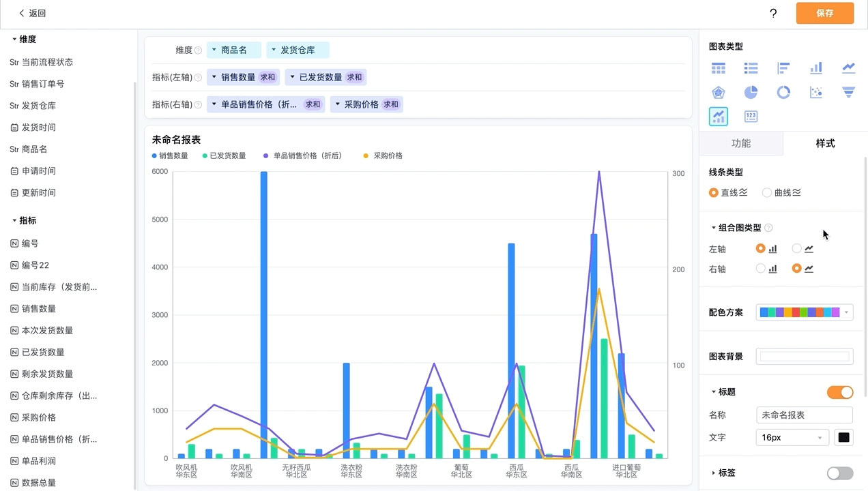The width and height of the screenshot is (868, 491).
Task: Click the help icon next to 维度
Action: [x=199, y=50]
